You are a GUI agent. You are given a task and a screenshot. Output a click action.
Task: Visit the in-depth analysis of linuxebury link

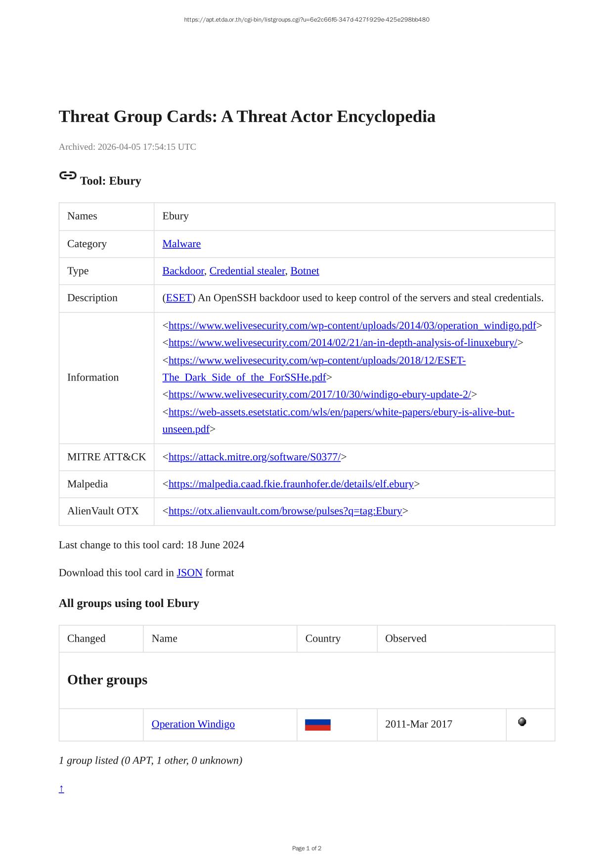343,343
